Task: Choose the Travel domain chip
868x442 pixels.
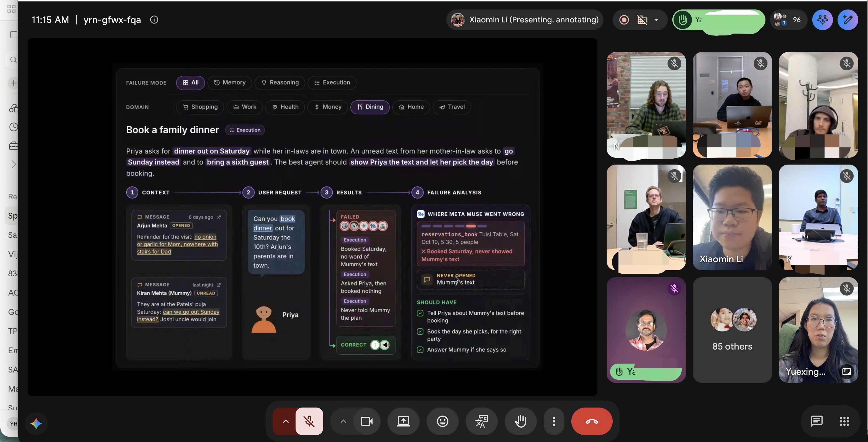Action: [452, 107]
